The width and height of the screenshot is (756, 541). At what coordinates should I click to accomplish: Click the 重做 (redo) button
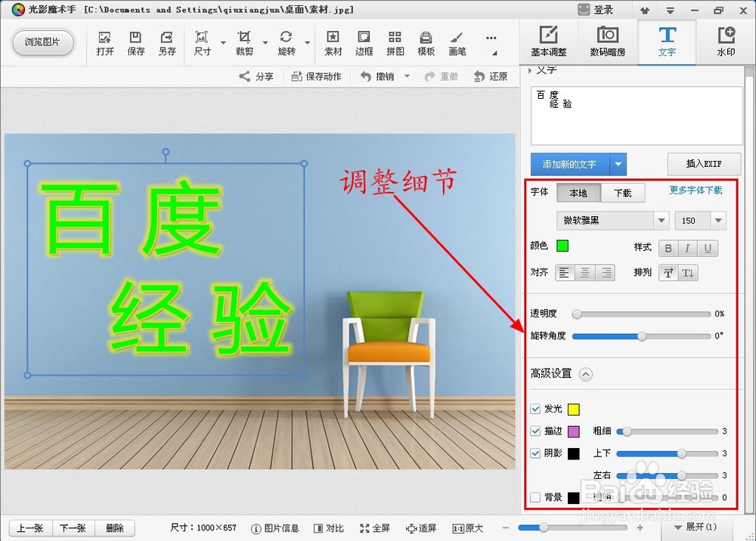(x=442, y=76)
